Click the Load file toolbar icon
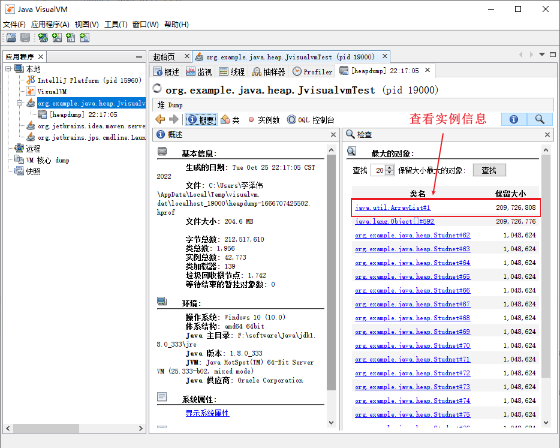560x448 pixels. tap(11, 37)
